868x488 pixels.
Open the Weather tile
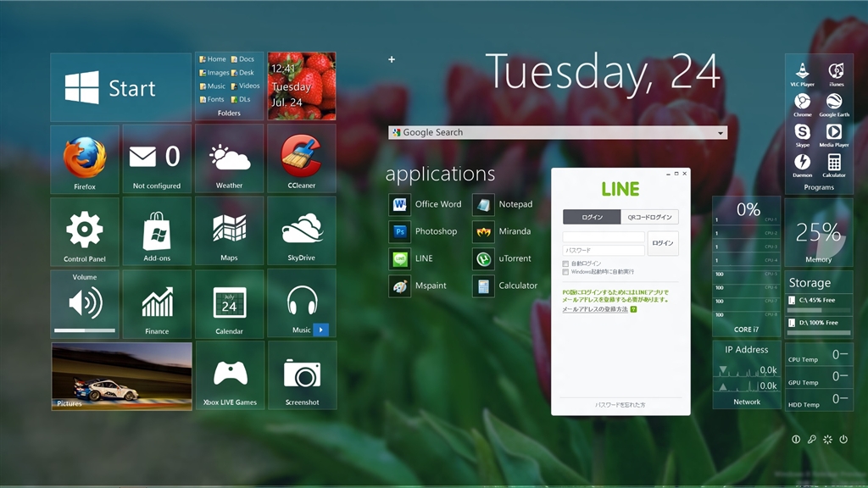[x=229, y=159]
